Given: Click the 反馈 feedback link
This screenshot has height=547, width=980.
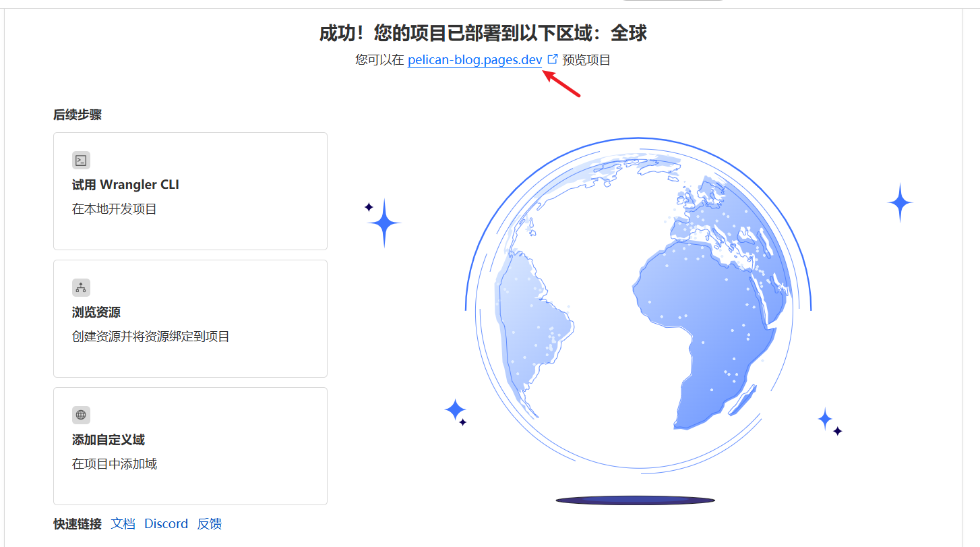Looking at the screenshot, I should coord(210,523).
